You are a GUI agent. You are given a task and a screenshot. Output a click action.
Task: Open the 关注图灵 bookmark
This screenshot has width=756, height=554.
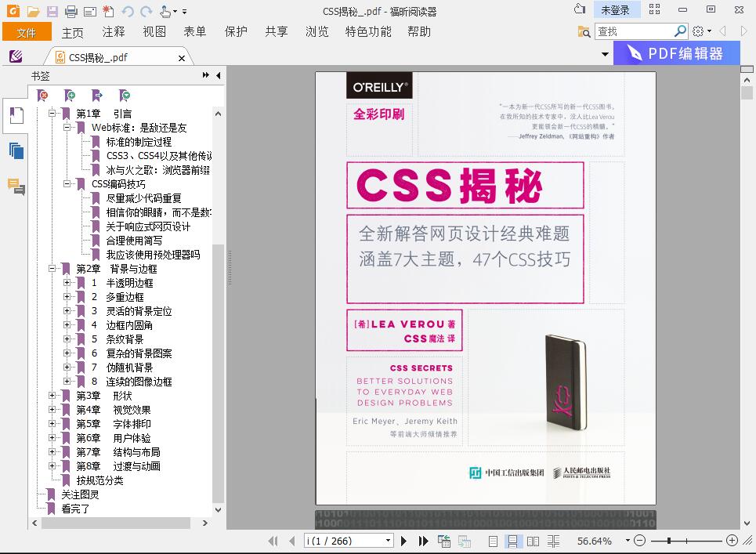tap(80, 494)
